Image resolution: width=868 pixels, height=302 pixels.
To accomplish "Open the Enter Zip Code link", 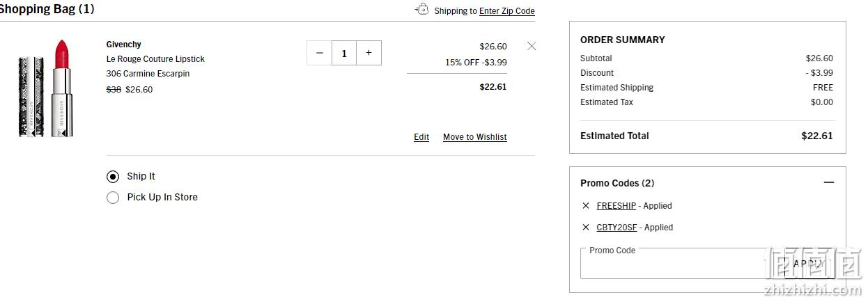I will point(507,11).
